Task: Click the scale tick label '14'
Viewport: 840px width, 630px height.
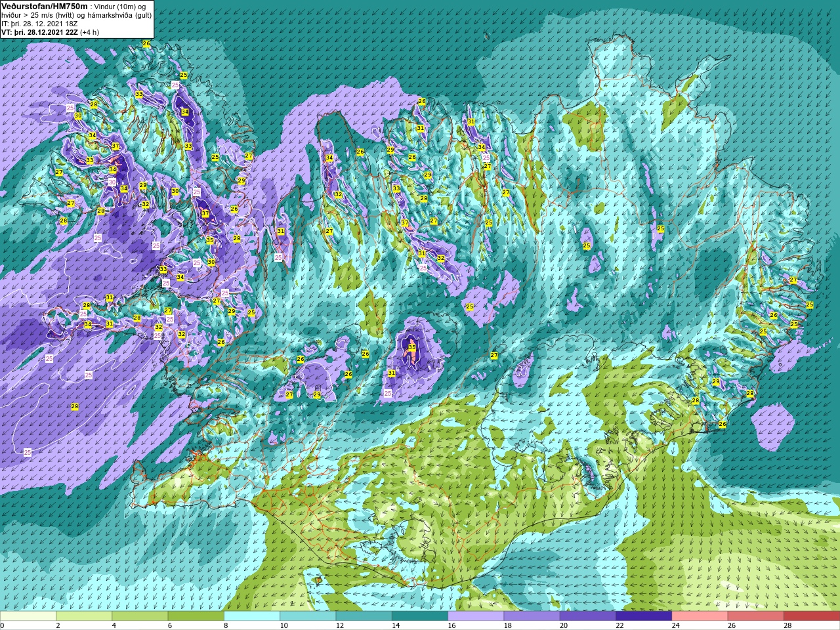Action: click(x=395, y=625)
